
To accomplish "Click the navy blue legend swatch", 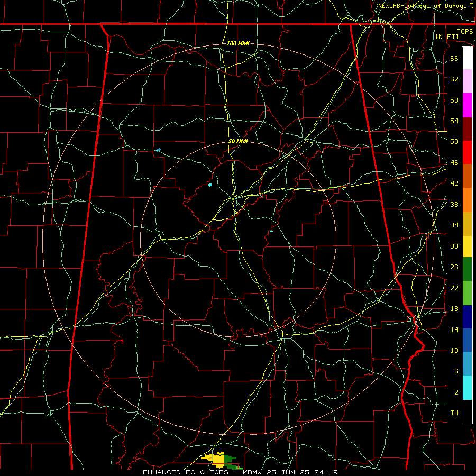I will click(x=467, y=317).
